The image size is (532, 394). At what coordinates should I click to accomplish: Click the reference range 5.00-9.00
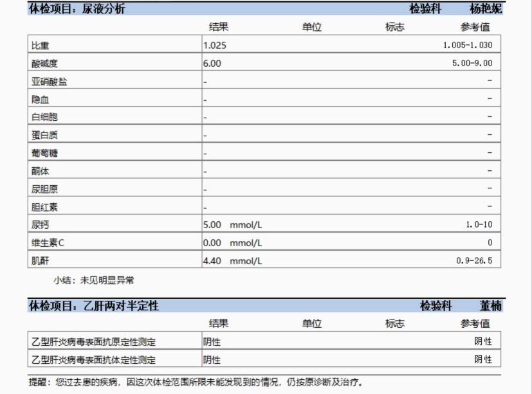tap(472, 63)
